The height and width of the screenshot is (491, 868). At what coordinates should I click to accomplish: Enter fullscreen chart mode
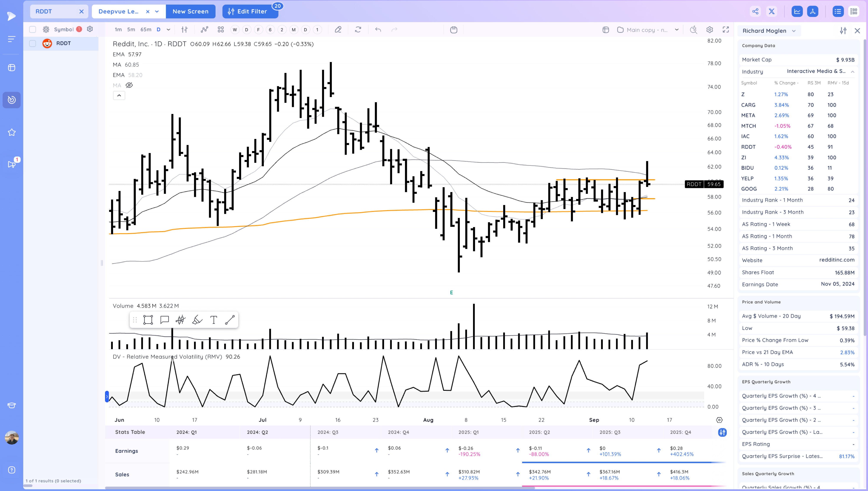point(726,30)
